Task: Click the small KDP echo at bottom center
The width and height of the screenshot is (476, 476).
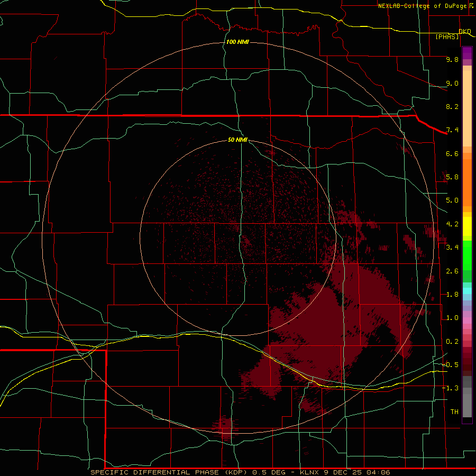Action: click(x=225, y=426)
